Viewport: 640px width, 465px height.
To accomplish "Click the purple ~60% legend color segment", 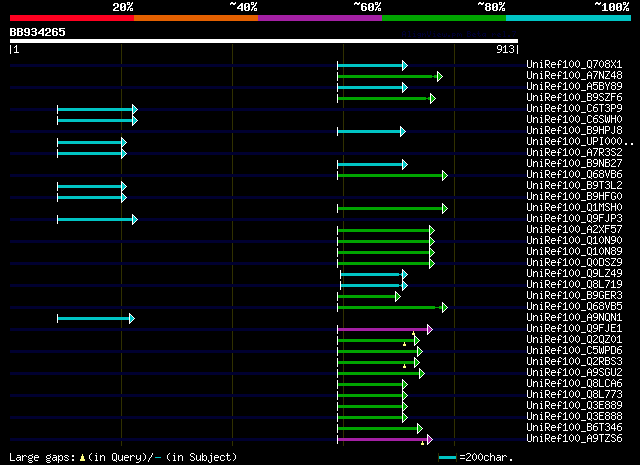I will pyautogui.click(x=320, y=18).
